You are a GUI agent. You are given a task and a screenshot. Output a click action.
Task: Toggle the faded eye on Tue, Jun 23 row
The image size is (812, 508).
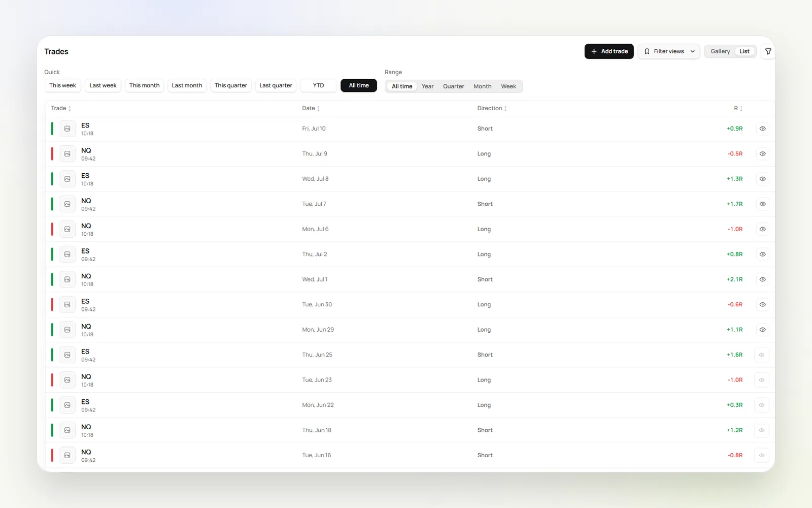(762, 380)
